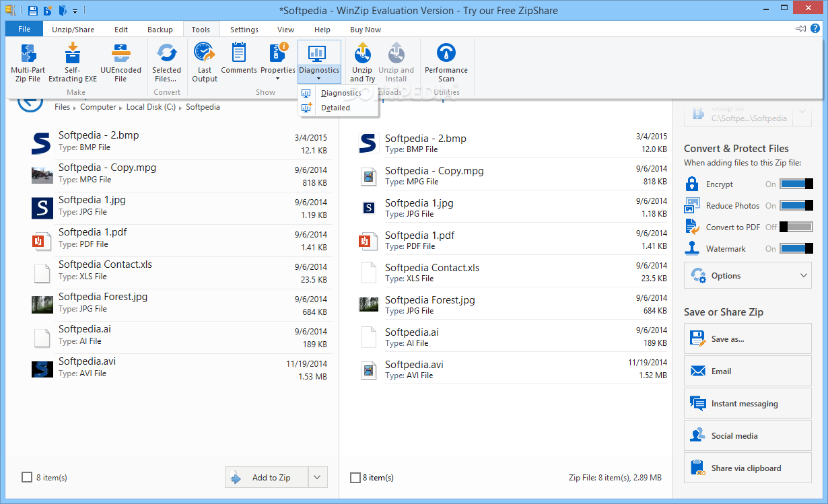Open the Help tab
The height and width of the screenshot is (504, 828).
pyautogui.click(x=322, y=30)
